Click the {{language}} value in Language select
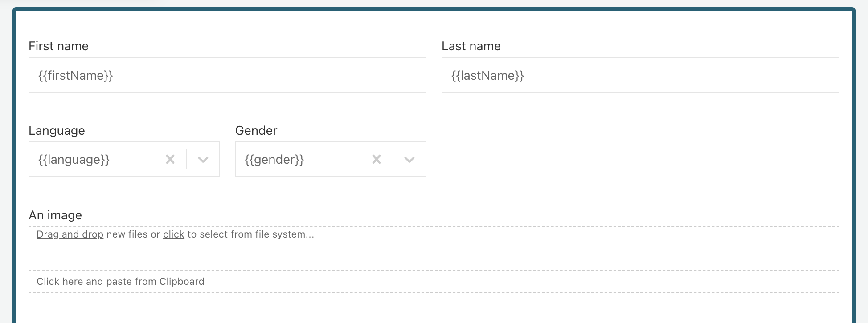The height and width of the screenshot is (323, 868). (74, 159)
